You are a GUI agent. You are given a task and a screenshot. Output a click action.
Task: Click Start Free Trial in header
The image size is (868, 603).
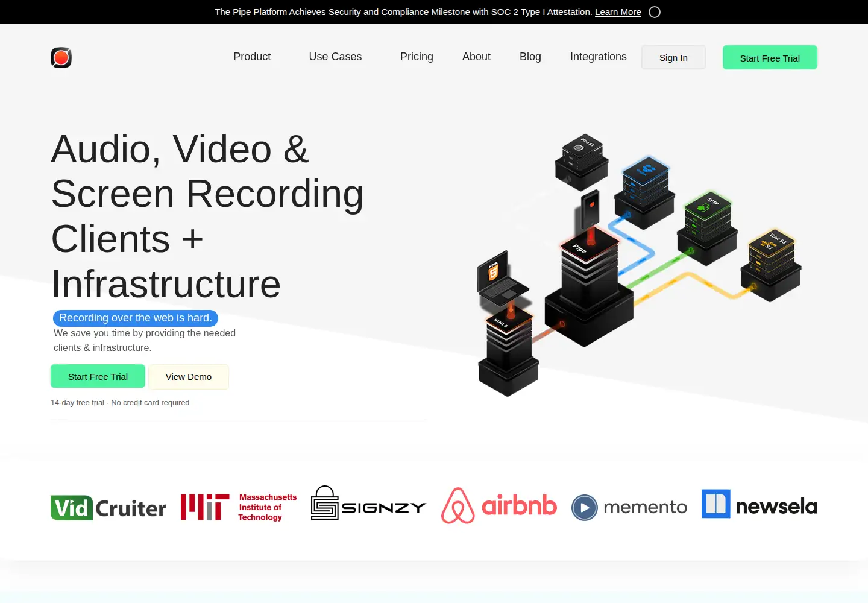tap(770, 57)
